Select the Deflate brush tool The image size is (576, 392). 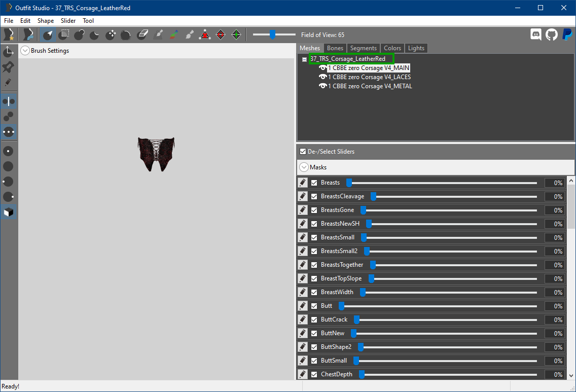click(x=95, y=34)
